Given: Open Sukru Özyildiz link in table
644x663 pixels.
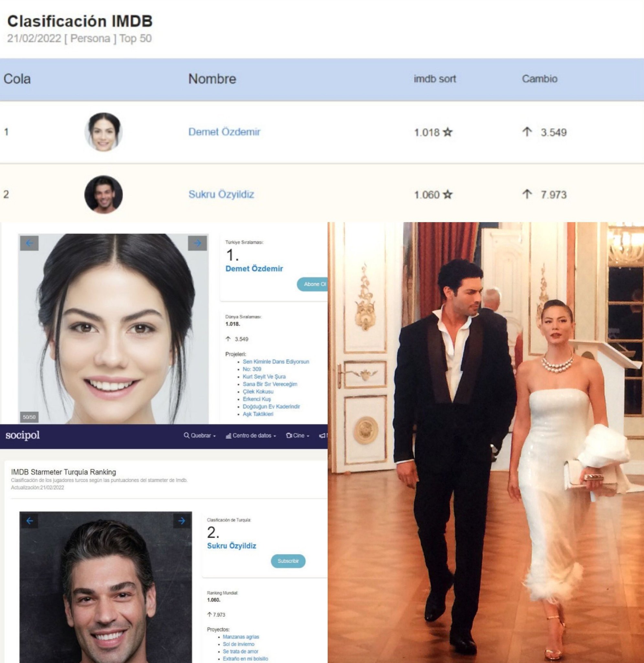Looking at the screenshot, I should [x=221, y=194].
